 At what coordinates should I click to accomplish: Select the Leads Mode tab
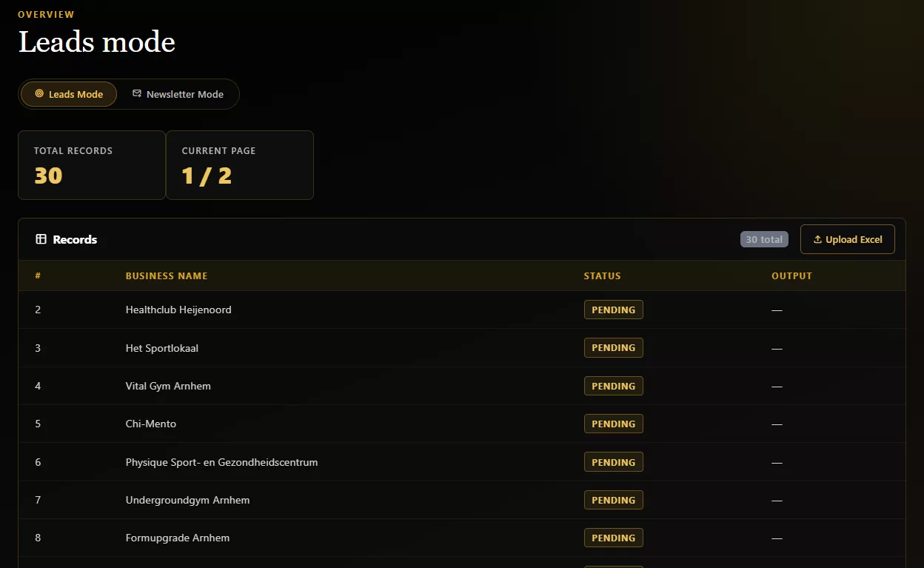pos(69,94)
